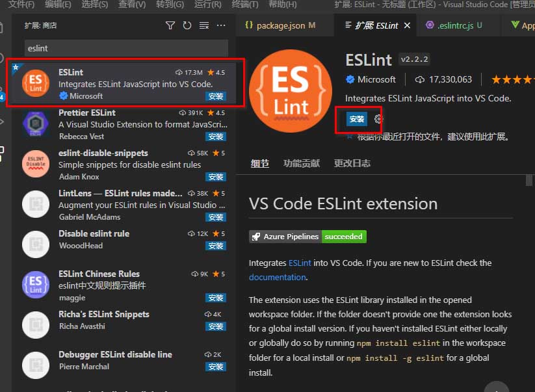
Task: Click the star rating on ESLint details page
Action: (513, 79)
